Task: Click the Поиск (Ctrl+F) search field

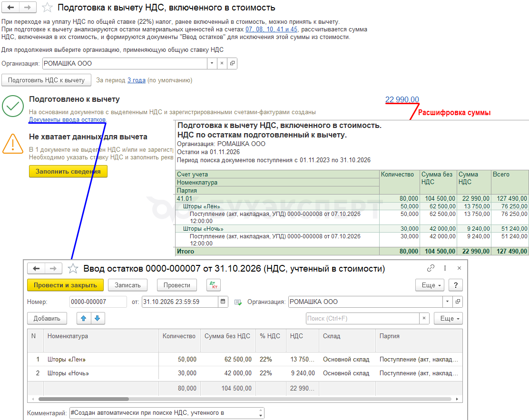Action: [x=362, y=319]
